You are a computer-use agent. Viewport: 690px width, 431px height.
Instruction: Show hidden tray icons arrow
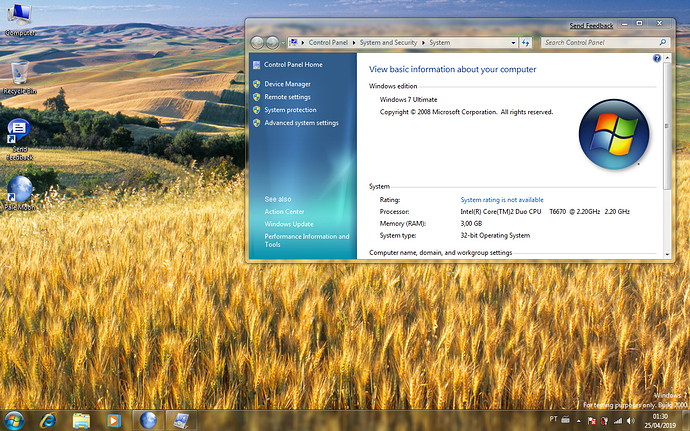(579, 421)
